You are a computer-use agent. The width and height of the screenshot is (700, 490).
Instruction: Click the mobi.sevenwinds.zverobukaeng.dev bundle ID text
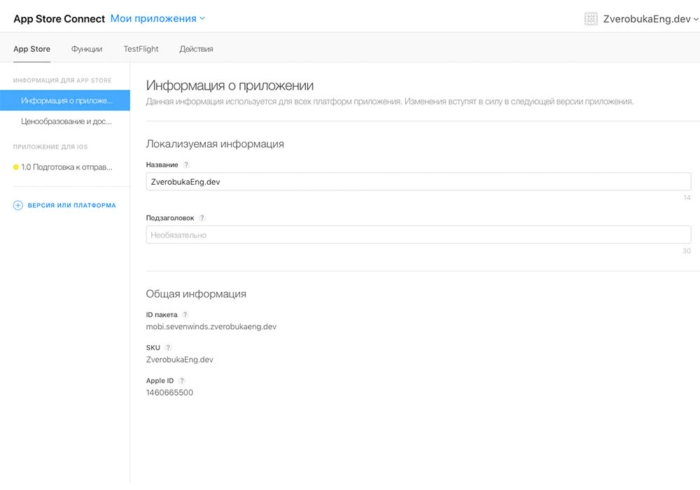tap(211, 327)
